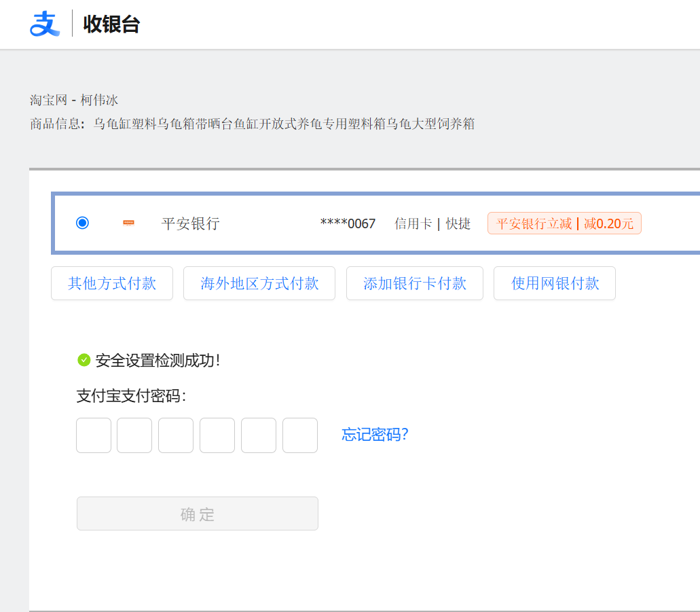Click the 收银台 header title
The image size is (700, 612).
tap(111, 24)
